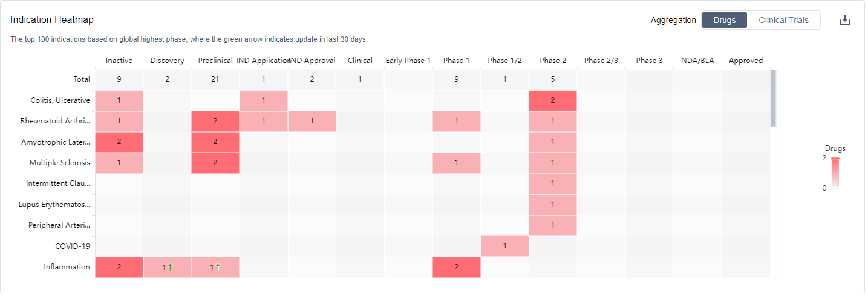Click the download heatmap icon

tap(844, 20)
